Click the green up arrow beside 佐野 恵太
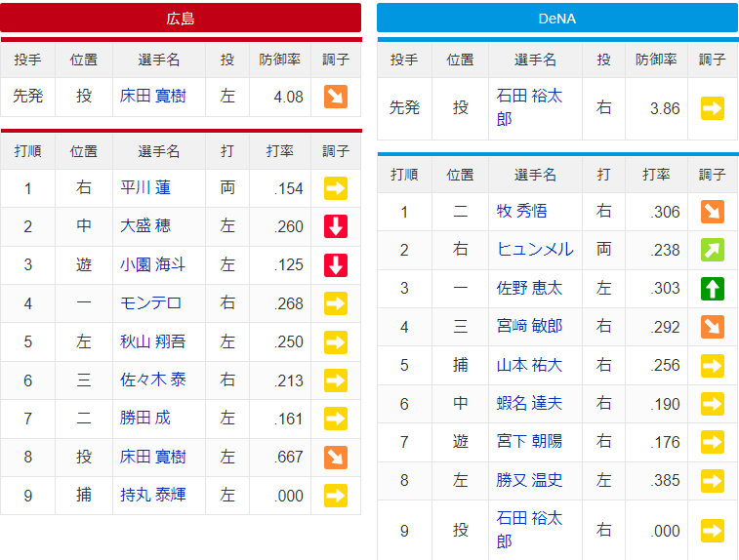 tap(712, 289)
